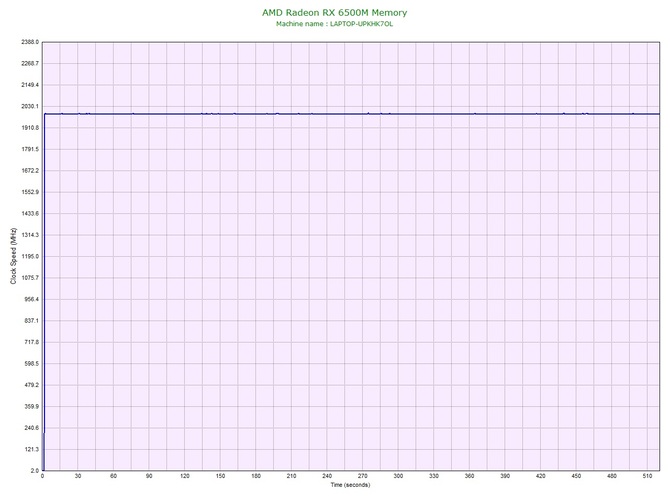This screenshot has height=502, width=670.
Task: Click the 837.1 y-axis value
Action: tap(31, 321)
